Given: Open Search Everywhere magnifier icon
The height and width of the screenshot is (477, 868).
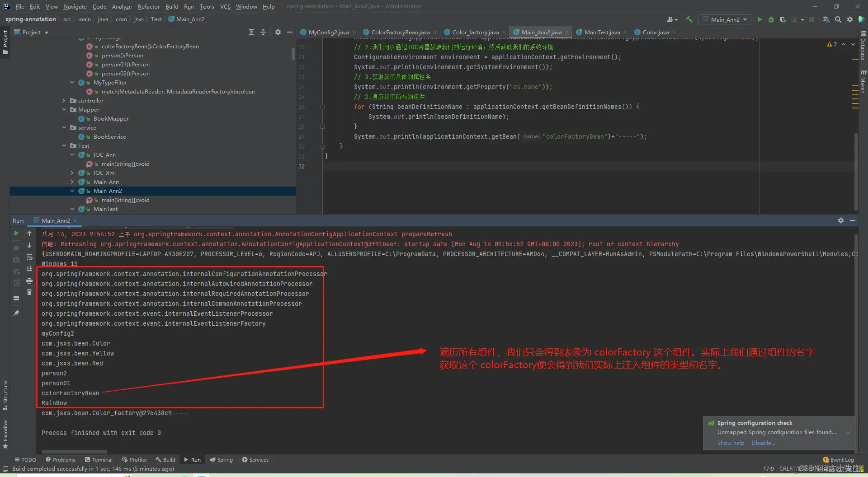Looking at the screenshot, I should [838, 19].
